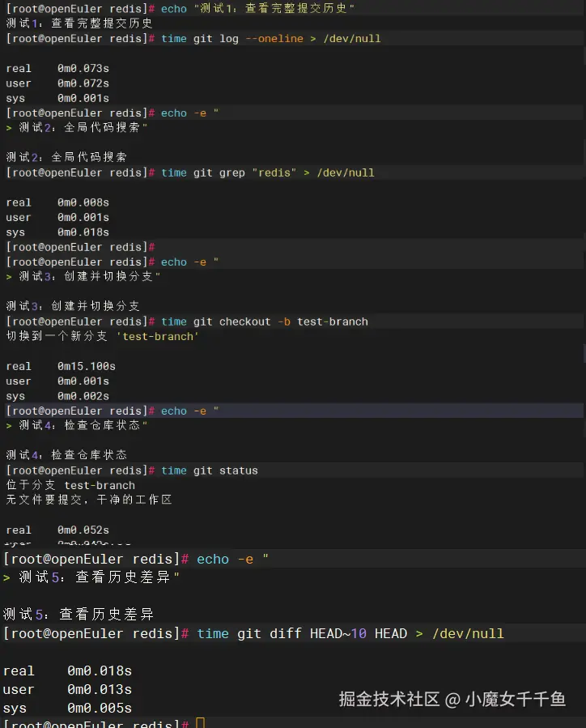This screenshot has width=586, height=728.
Task: Click the real 0m0.052s timing value
Action: (x=83, y=530)
